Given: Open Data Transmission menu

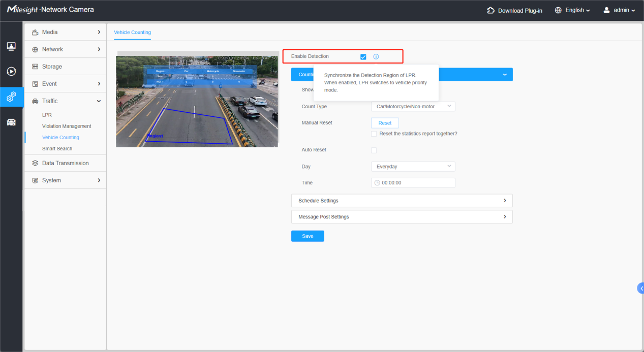Looking at the screenshot, I should [x=65, y=163].
